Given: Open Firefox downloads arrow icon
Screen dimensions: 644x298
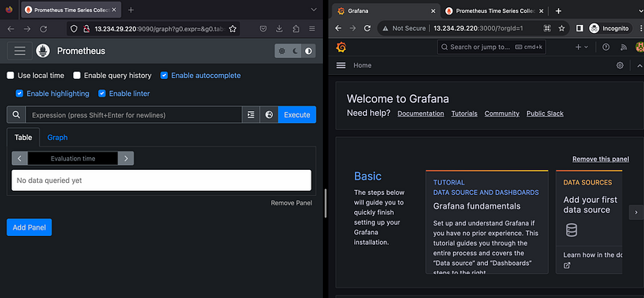Looking at the screenshot, I should (x=279, y=29).
